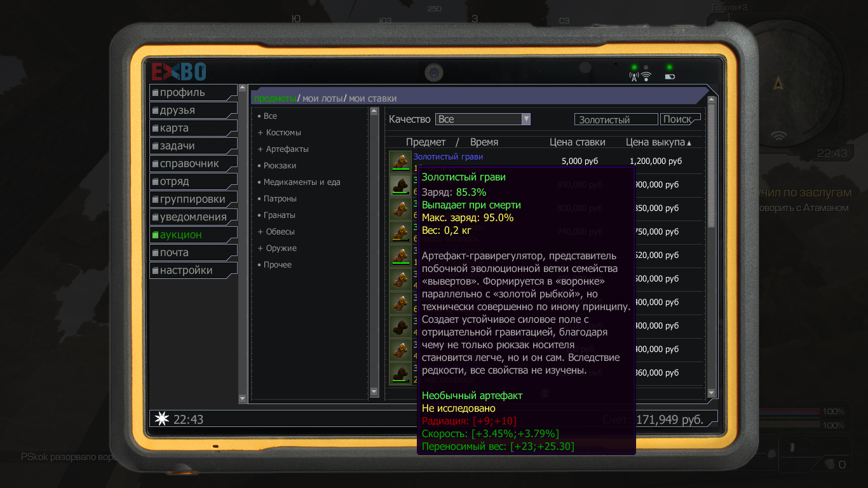868x488 pixels.
Task: Open the карта section
Action: click(x=193, y=128)
